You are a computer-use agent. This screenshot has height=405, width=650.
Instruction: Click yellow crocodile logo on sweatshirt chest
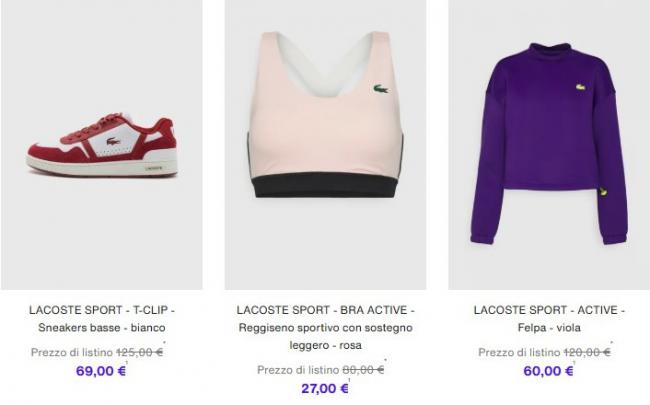click(x=581, y=87)
